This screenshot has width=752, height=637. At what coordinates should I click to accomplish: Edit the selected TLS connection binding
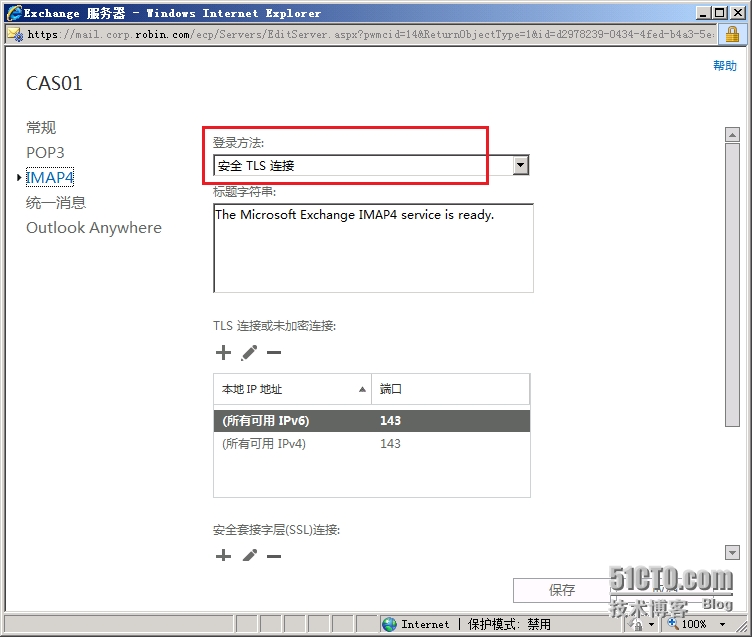point(249,353)
